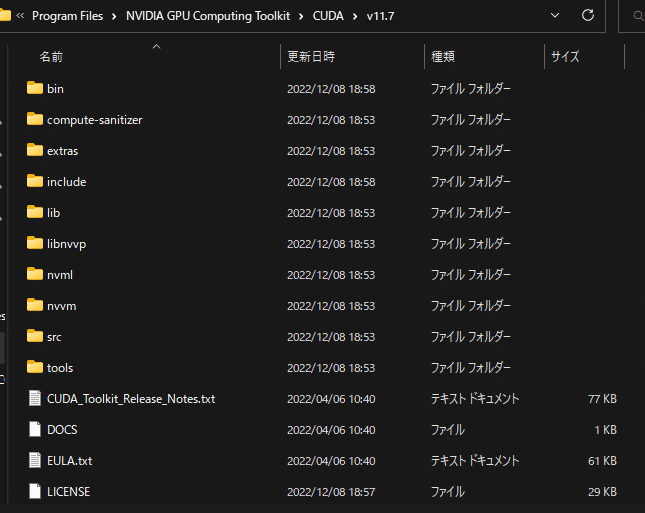Click the LICENSE date 2022/12/08 18:57
Screen dimensions: 645x513
click(331, 492)
